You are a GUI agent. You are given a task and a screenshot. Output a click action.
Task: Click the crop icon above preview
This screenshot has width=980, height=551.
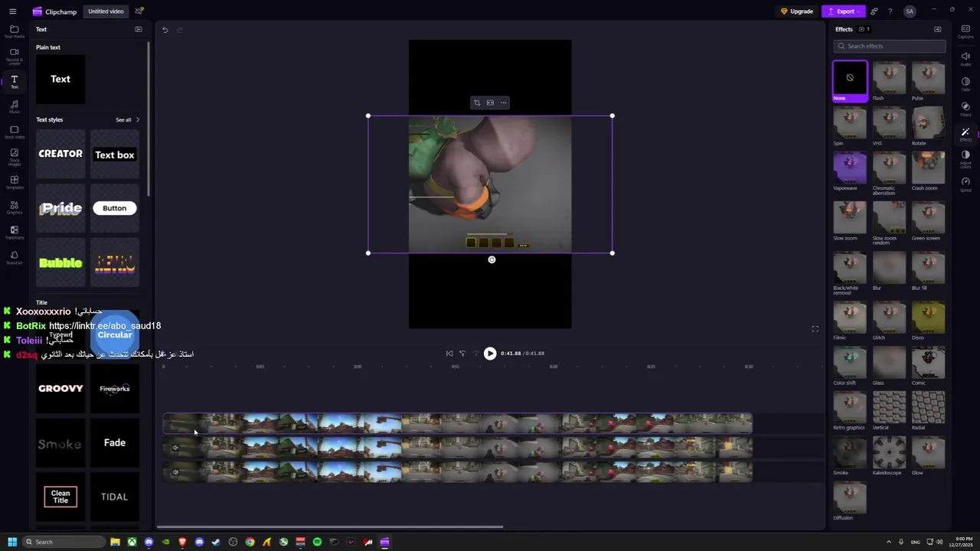coord(477,103)
